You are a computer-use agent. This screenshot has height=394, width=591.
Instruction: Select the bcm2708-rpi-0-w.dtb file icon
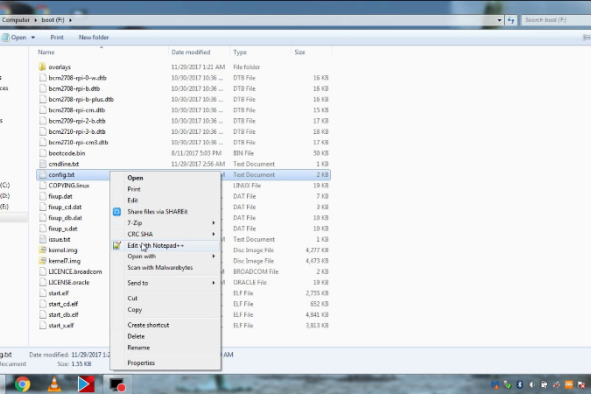(x=43, y=78)
